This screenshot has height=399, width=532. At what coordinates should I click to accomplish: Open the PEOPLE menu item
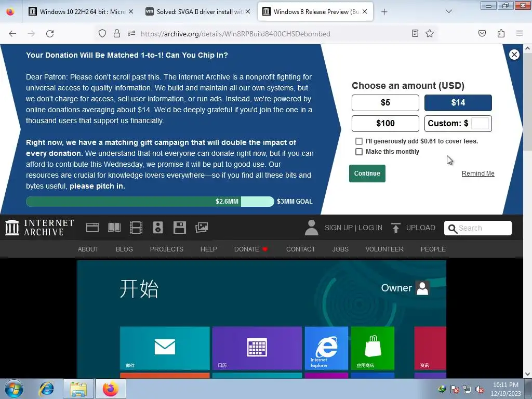[433, 249]
